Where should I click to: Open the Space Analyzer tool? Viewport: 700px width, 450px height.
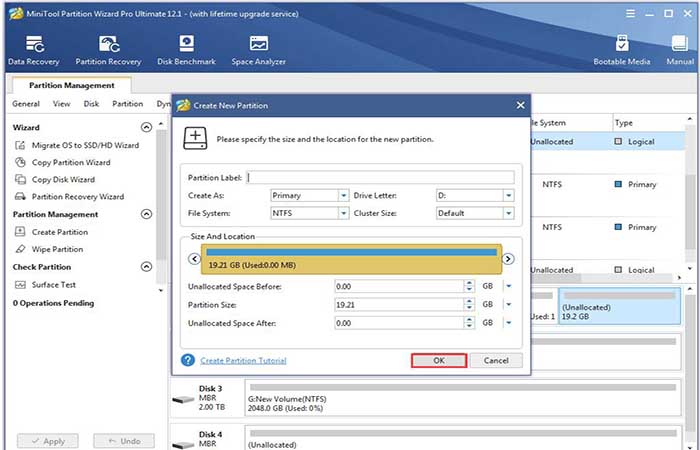pyautogui.click(x=258, y=50)
